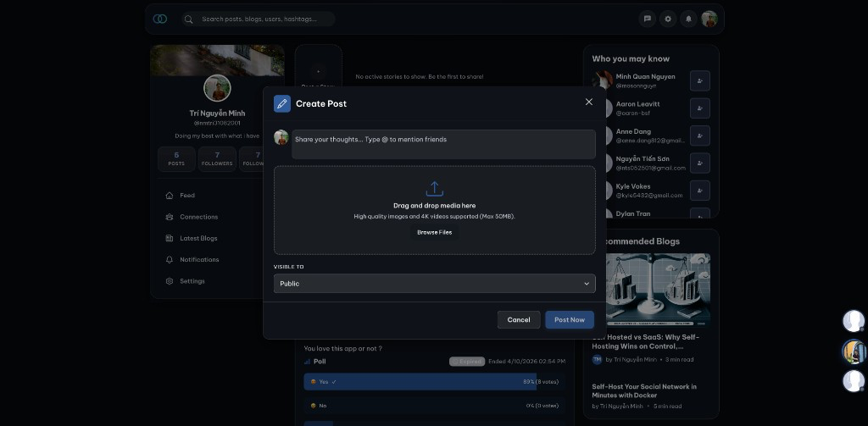
Task: Click Trí Nguyễn Minh profile name
Action: [x=217, y=113]
